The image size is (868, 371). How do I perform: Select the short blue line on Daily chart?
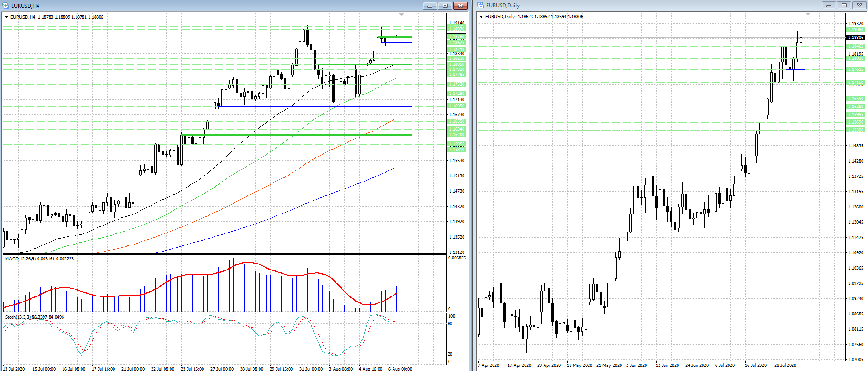[796, 69]
